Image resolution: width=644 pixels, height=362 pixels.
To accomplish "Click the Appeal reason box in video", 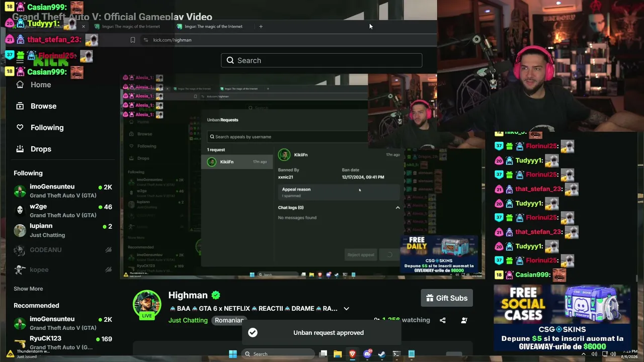I will click(x=339, y=192).
